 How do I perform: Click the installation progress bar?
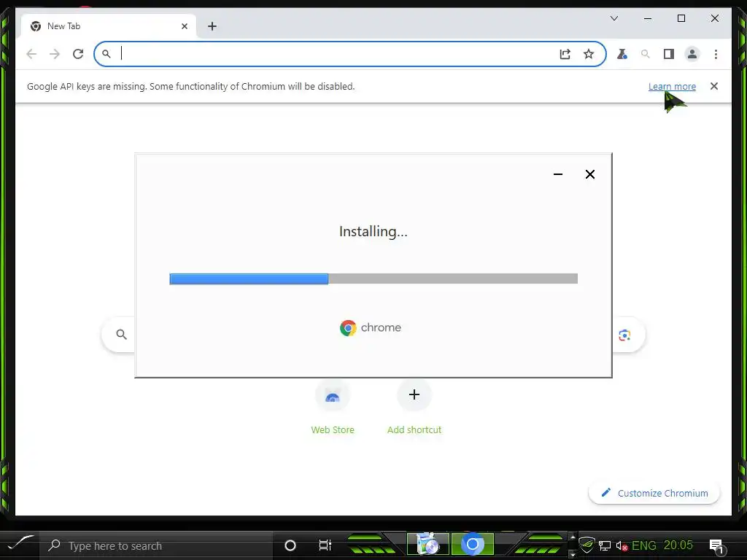pyautogui.click(x=373, y=279)
